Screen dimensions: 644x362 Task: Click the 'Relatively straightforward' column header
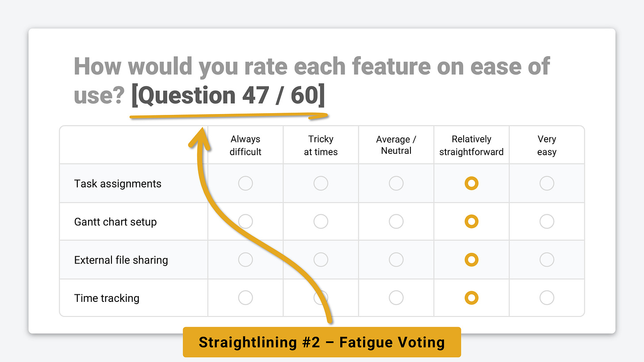[471, 145]
